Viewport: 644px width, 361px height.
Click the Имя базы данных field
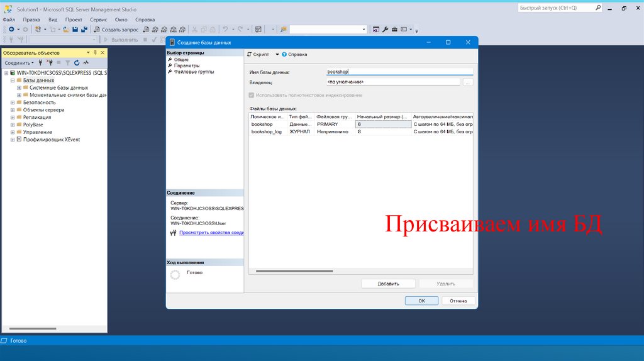pyautogui.click(x=399, y=72)
